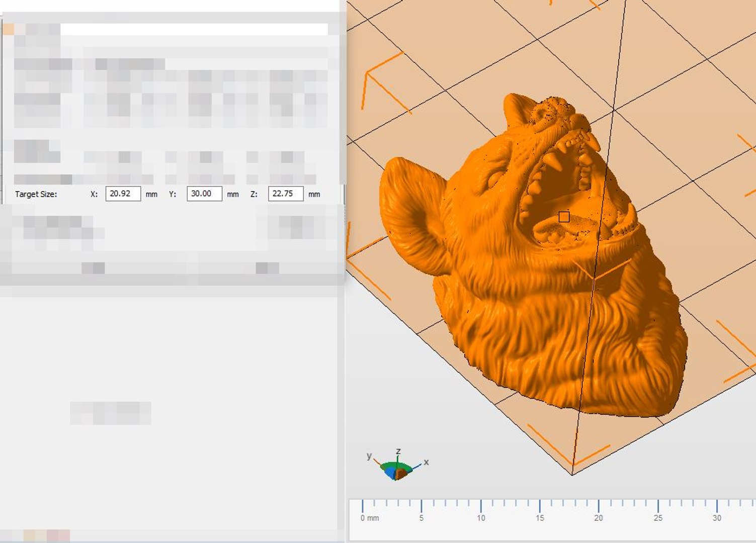The image size is (756, 543).
Task: Click the Target Size X field showing 20.92
Action: (123, 194)
